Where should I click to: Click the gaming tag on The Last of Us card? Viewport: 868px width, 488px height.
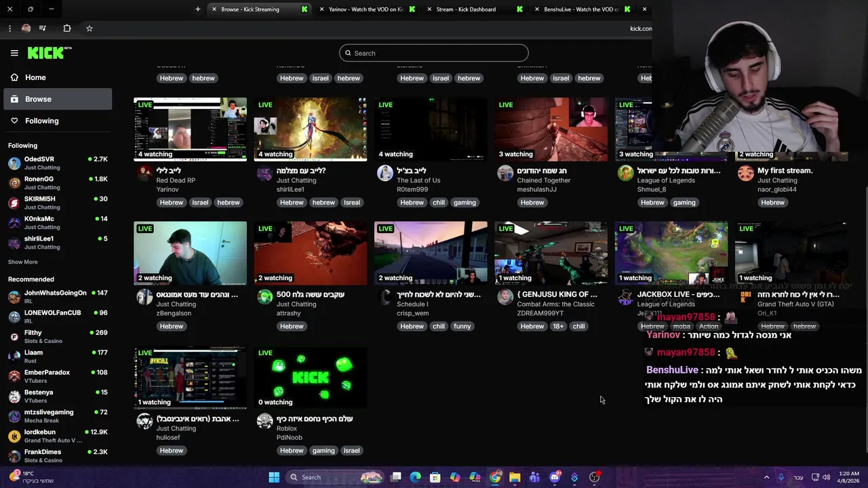pos(465,203)
